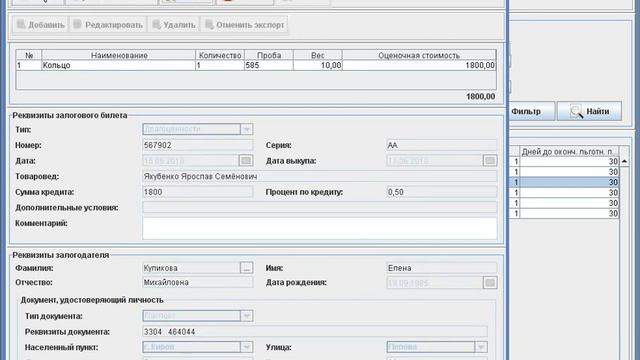This screenshot has width=640, height=360.
Task: Click the Добавить button
Action: click(x=40, y=25)
